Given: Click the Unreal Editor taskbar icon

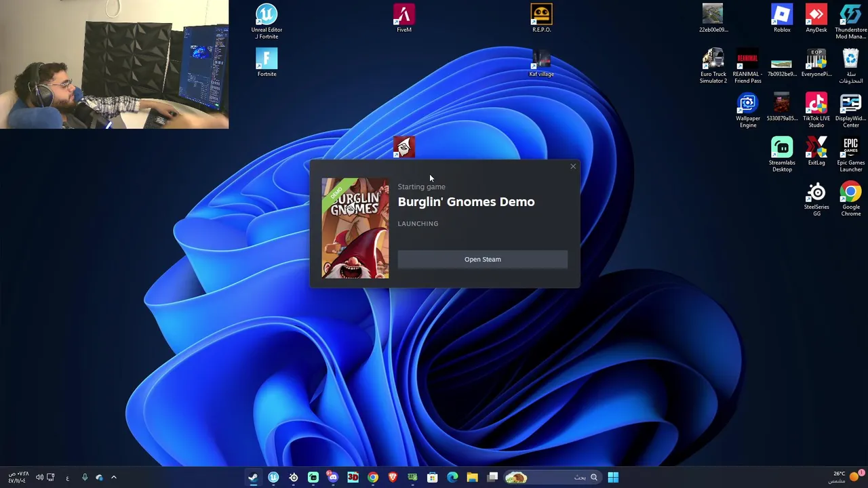Looking at the screenshot, I should [x=273, y=477].
